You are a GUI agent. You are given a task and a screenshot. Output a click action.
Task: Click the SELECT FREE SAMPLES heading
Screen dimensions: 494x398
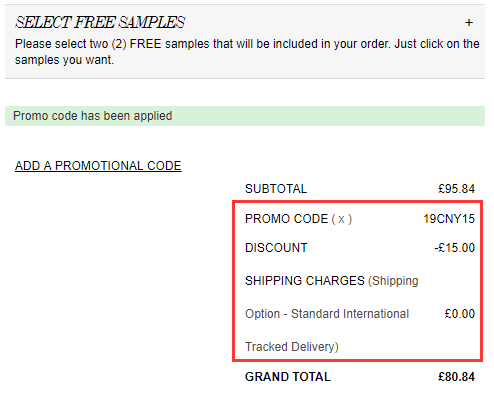click(x=100, y=22)
